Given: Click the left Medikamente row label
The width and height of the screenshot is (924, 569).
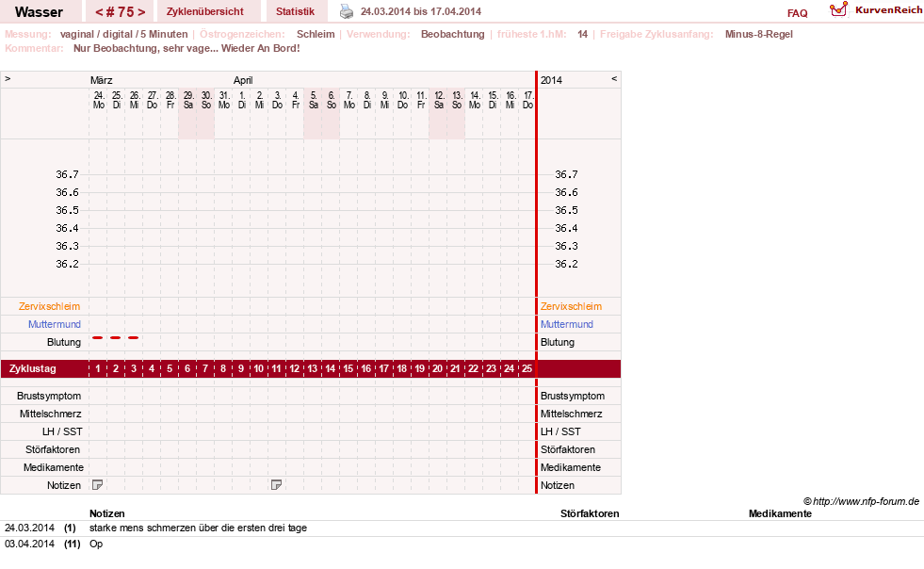Looking at the screenshot, I should tap(54, 467).
